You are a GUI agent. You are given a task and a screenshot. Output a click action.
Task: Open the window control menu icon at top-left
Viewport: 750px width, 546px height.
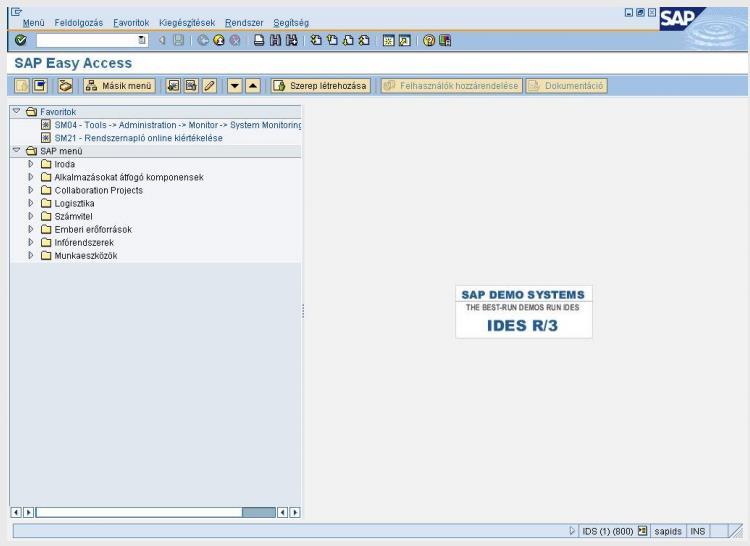[16, 11]
